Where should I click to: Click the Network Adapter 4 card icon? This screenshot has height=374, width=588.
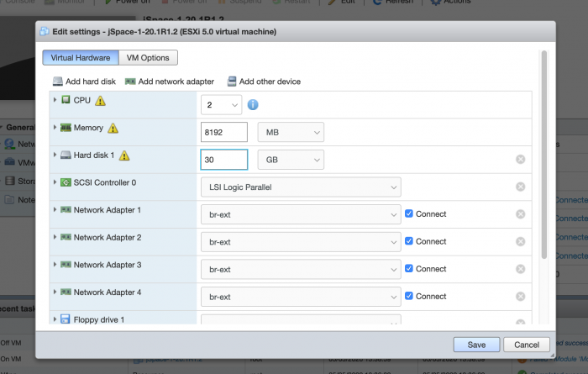[x=66, y=292]
